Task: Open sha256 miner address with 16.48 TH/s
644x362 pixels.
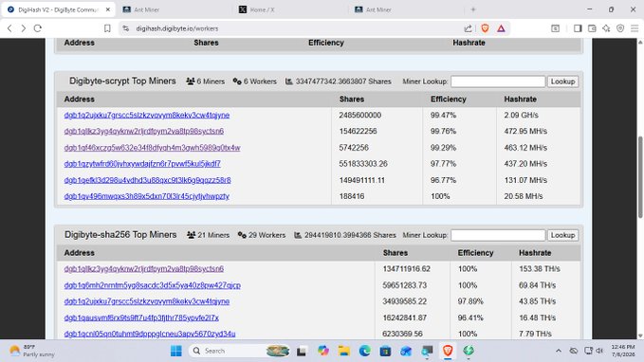Action: click(x=141, y=317)
